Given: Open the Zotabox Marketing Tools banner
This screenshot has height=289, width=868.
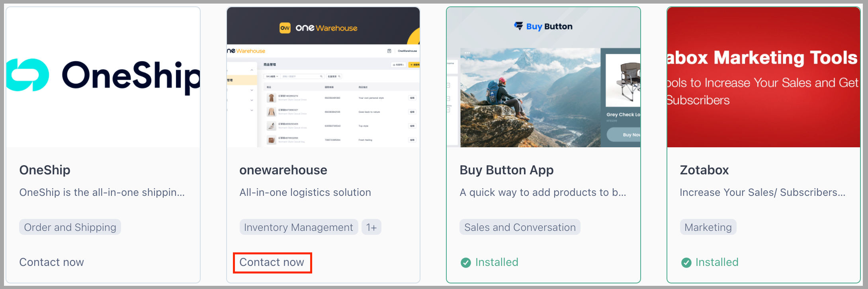Looking at the screenshot, I should [x=764, y=77].
